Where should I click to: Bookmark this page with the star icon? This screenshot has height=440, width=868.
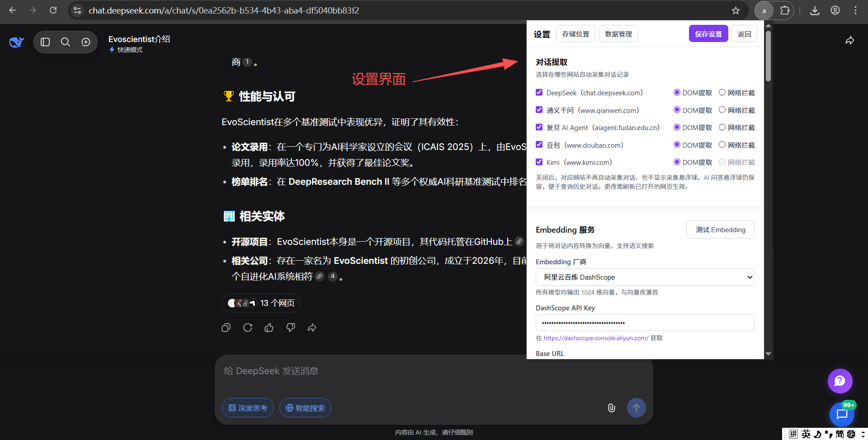(736, 10)
